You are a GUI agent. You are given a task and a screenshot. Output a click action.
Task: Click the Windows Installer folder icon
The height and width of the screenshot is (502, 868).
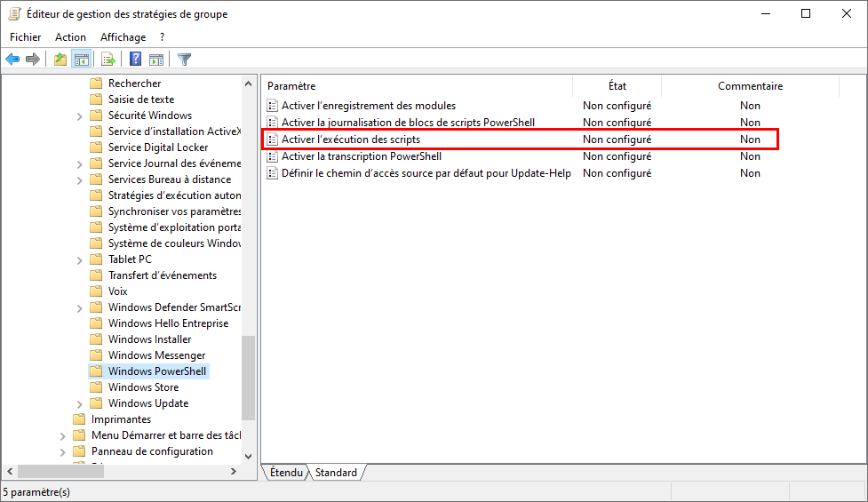click(96, 339)
